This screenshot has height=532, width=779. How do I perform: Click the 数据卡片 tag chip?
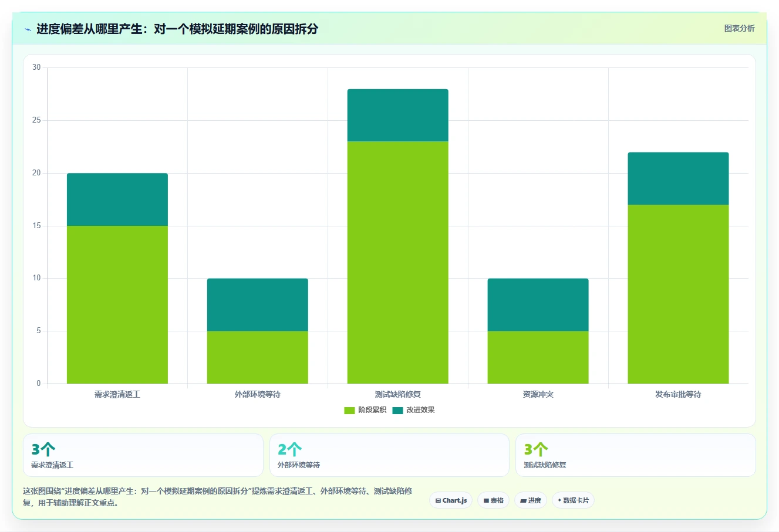pyautogui.click(x=573, y=500)
